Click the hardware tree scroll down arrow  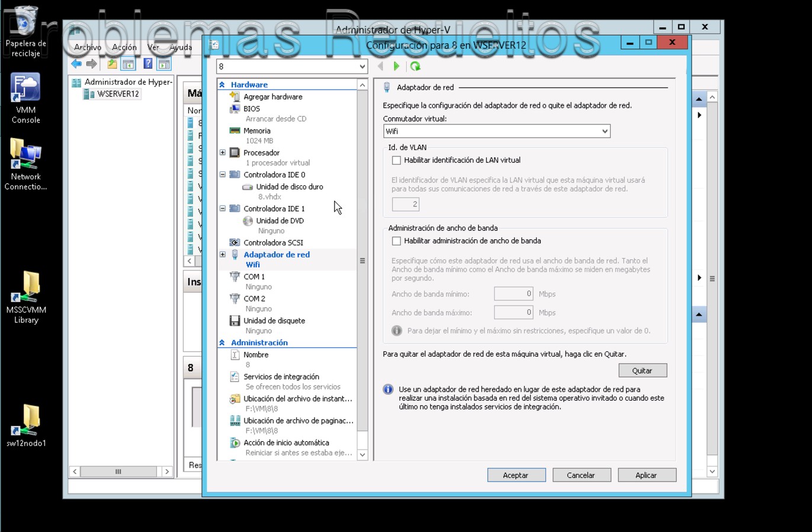(362, 455)
